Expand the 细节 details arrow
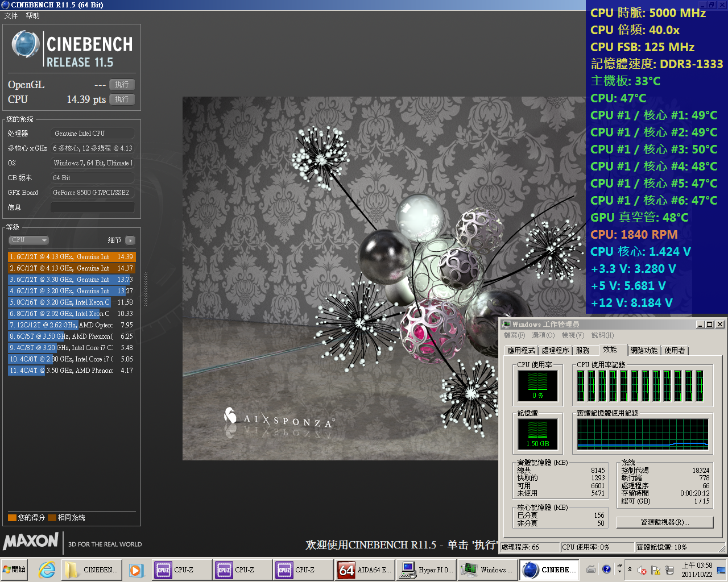Viewport: 728px width, 582px height. [130, 240]
